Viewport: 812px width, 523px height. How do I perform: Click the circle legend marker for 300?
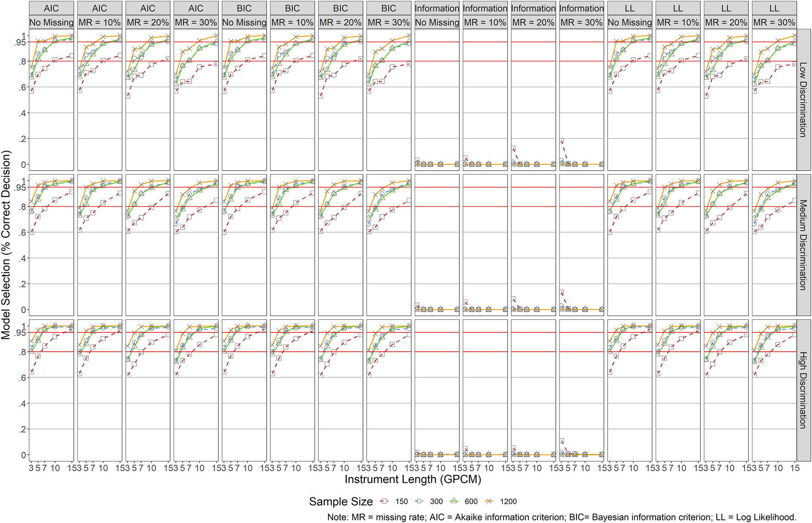[x=419, y=501]
